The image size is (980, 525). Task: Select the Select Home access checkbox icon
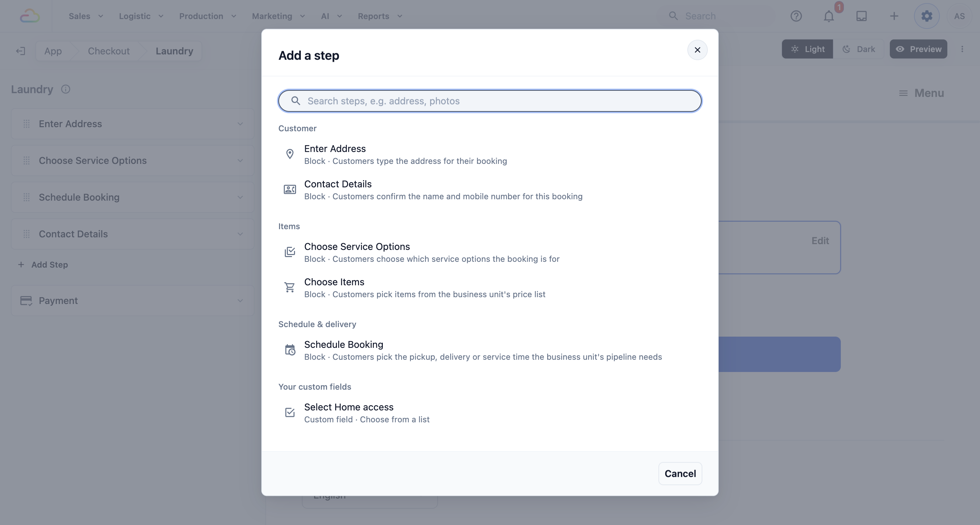click(290, 412)
